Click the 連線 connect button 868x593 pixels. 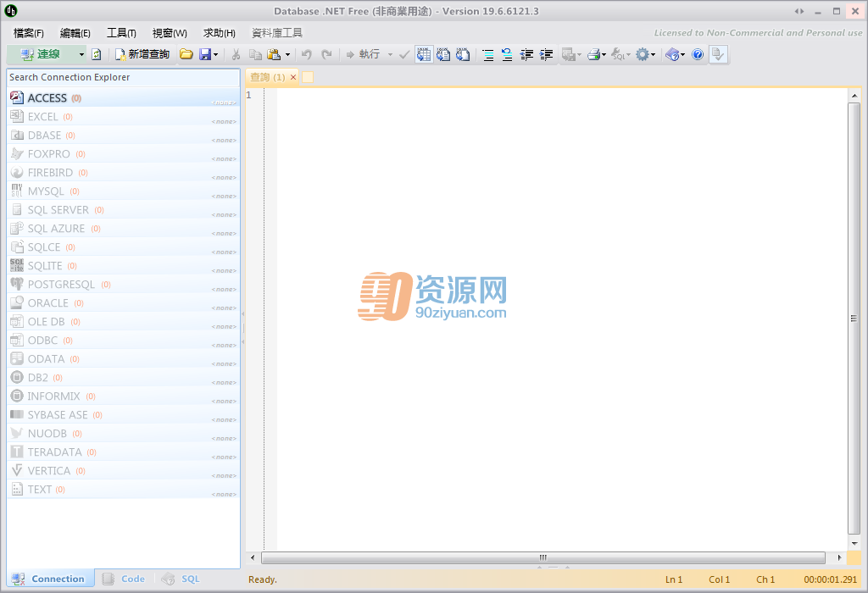[41, 54]
